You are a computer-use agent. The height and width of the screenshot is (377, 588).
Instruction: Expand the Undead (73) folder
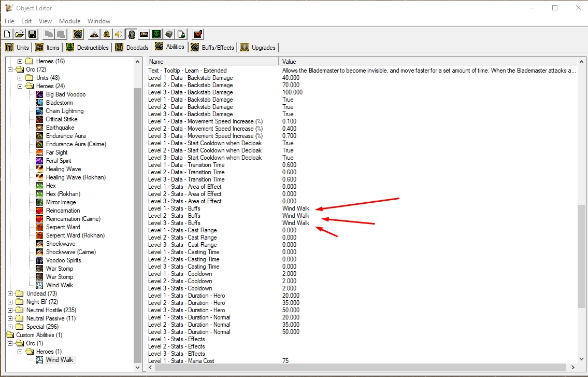[10, 294]
